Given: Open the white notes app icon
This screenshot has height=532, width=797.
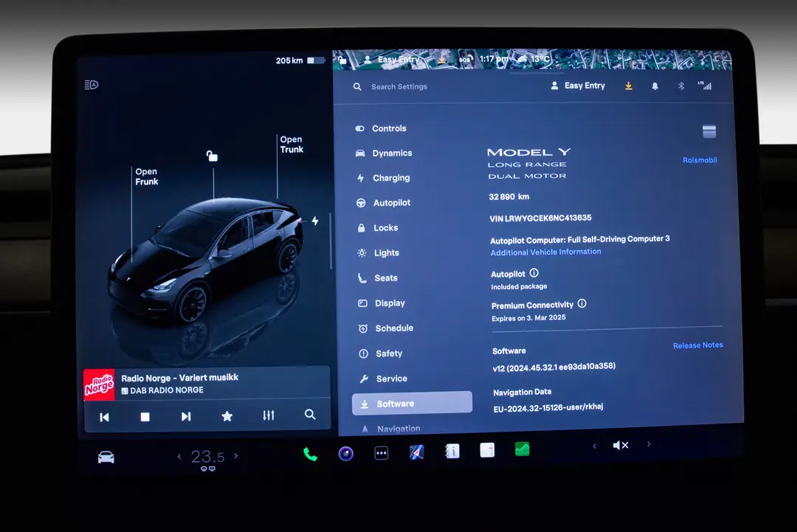Looking at the screenshot, I should pos(487,450).
